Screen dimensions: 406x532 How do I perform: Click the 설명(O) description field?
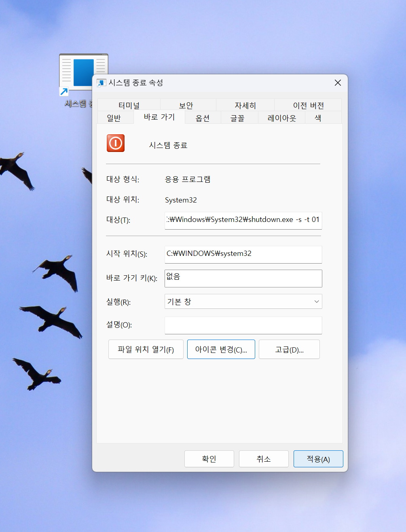pos(243,325)
